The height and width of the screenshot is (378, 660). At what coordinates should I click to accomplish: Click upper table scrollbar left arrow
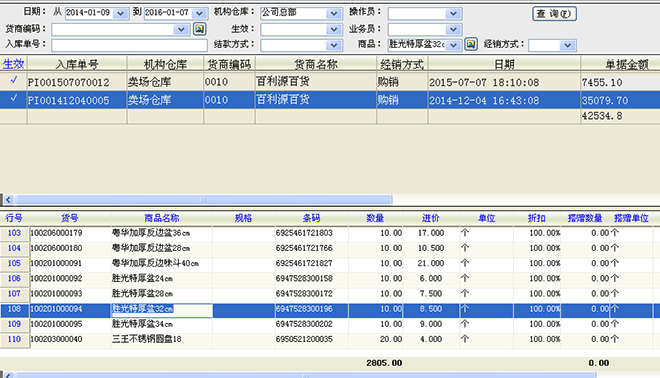point(8,200)
